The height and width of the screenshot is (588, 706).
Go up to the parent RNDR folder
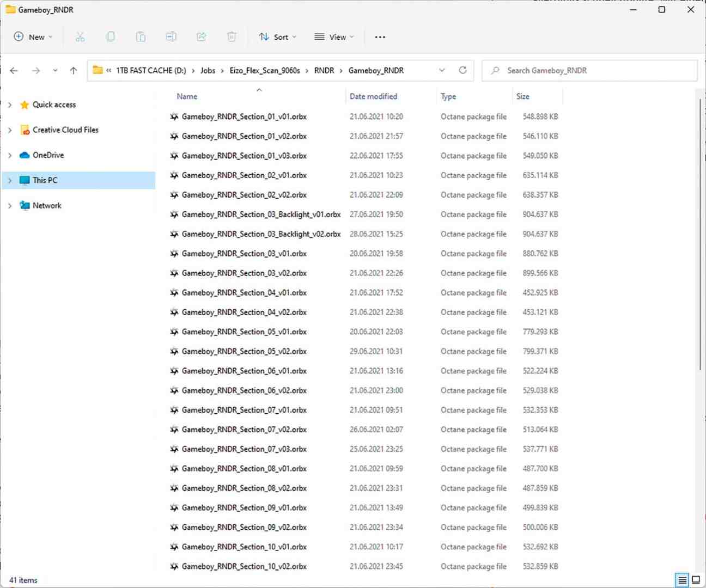click(74, 70)
